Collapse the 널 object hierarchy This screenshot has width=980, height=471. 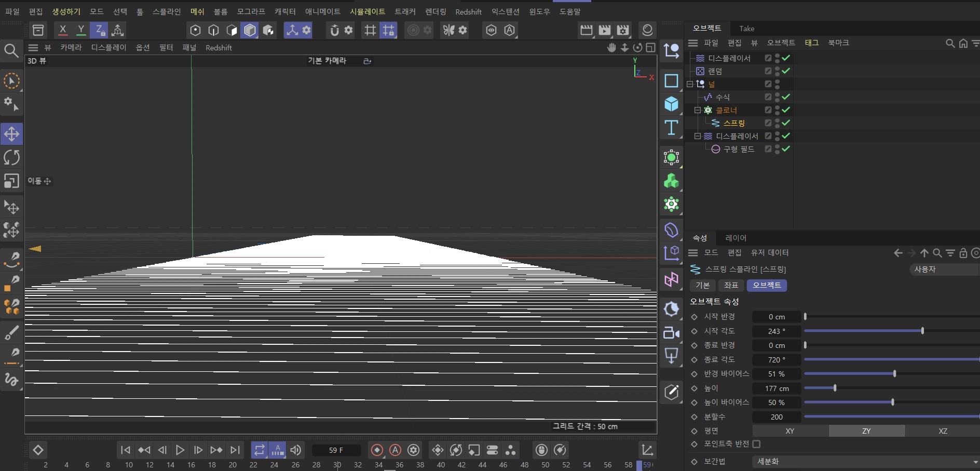coord(690,84)
